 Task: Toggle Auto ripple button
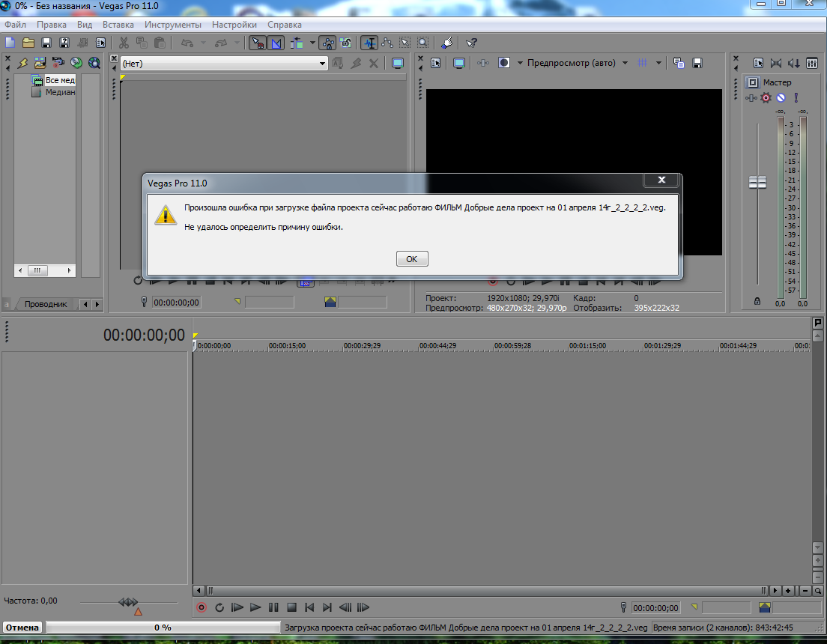click(x=297, y=43)
